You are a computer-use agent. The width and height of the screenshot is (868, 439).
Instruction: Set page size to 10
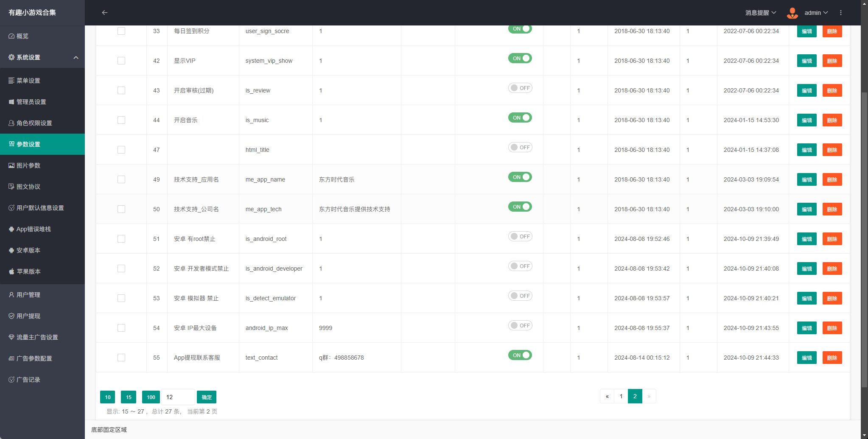108,397
